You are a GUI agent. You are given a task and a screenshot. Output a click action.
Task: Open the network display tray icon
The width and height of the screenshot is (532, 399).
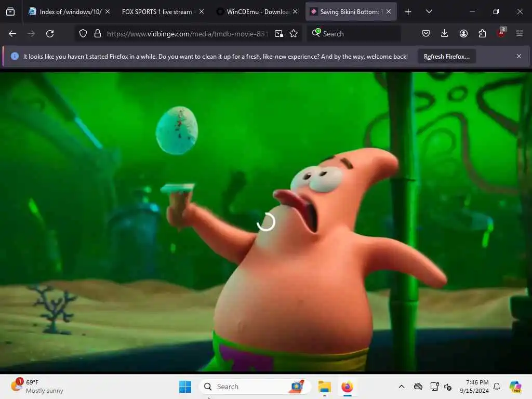434,387
